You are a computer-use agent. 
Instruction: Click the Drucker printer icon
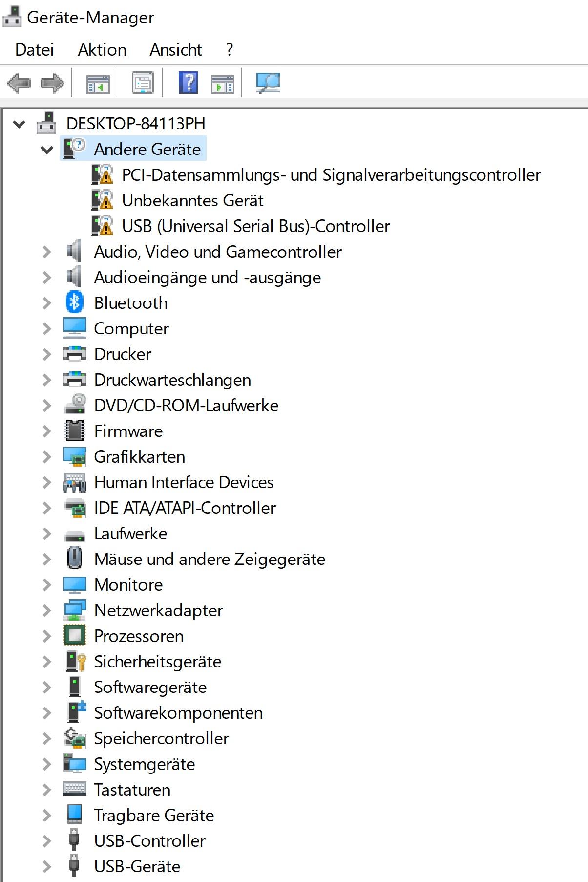point(74,354)
